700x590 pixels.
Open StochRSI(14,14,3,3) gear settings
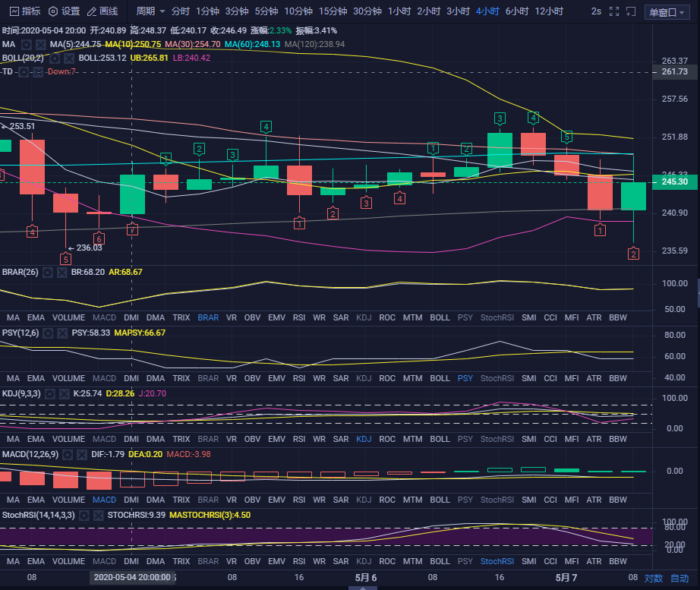[x=84, y=515]
